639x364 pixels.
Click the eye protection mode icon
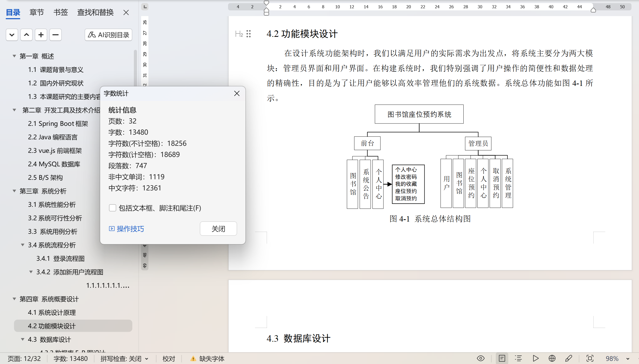[480, 359]
